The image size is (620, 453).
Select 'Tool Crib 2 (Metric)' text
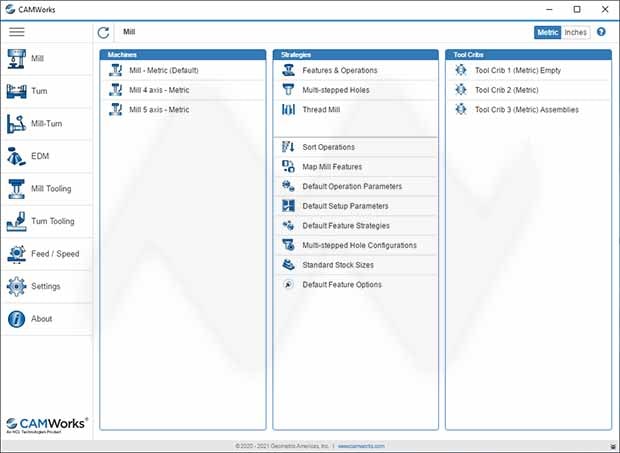[507, 90]
